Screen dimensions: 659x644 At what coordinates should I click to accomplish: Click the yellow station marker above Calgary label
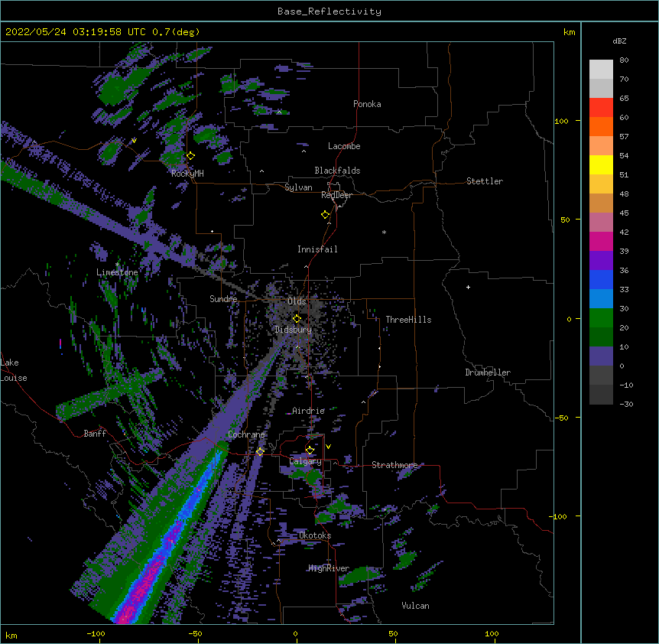[x=310, y=450]
